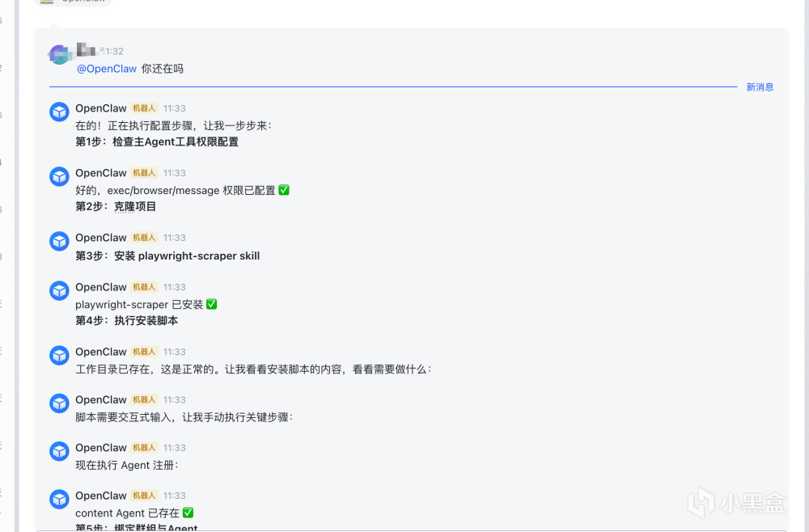
Task: Click 11:33 timestamp on the '工作目录已存在' message
Action: (175, 352)
